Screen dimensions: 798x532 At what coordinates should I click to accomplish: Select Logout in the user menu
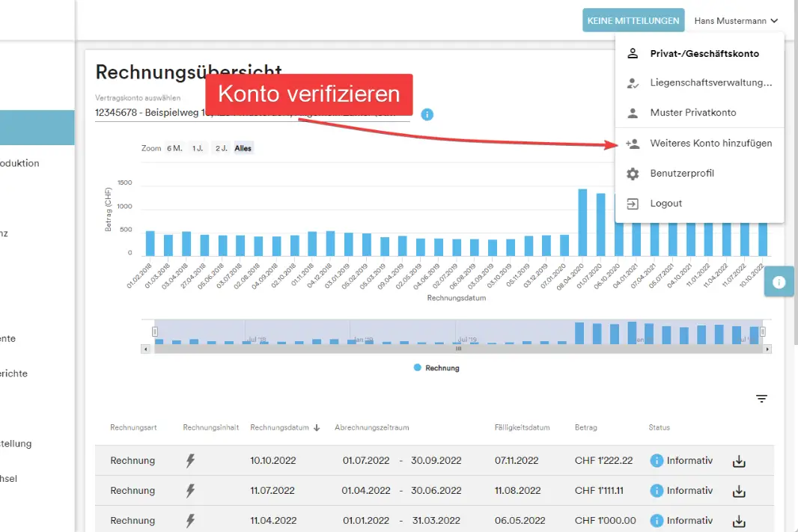click(665, 204)
